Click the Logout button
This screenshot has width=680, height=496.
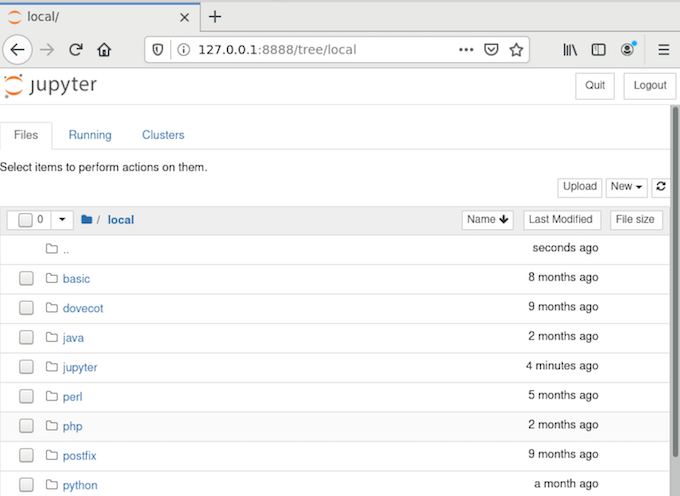pos(650,86)
